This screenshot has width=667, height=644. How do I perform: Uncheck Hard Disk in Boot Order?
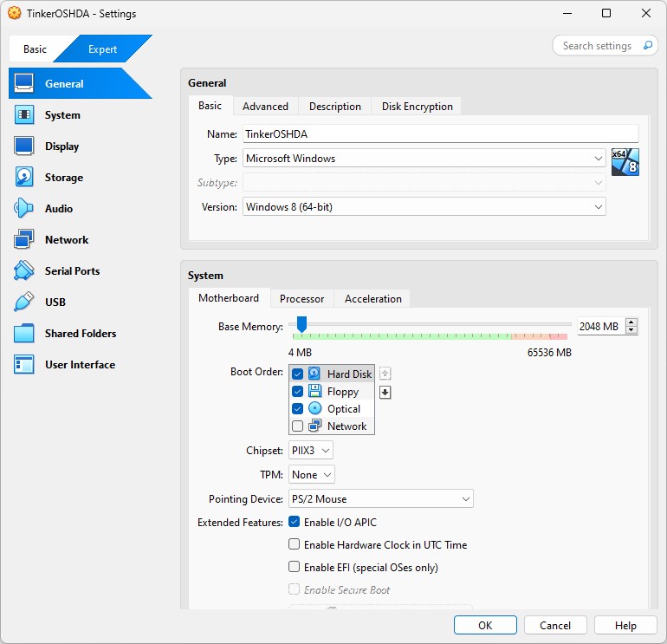coord(297,374)
